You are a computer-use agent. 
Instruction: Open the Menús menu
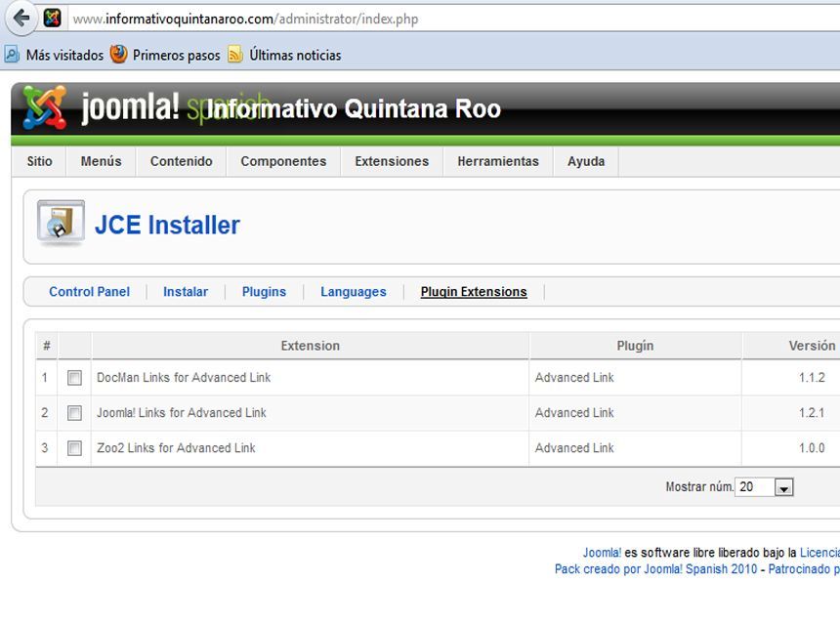pyautogui.click(x=102, y=161)
